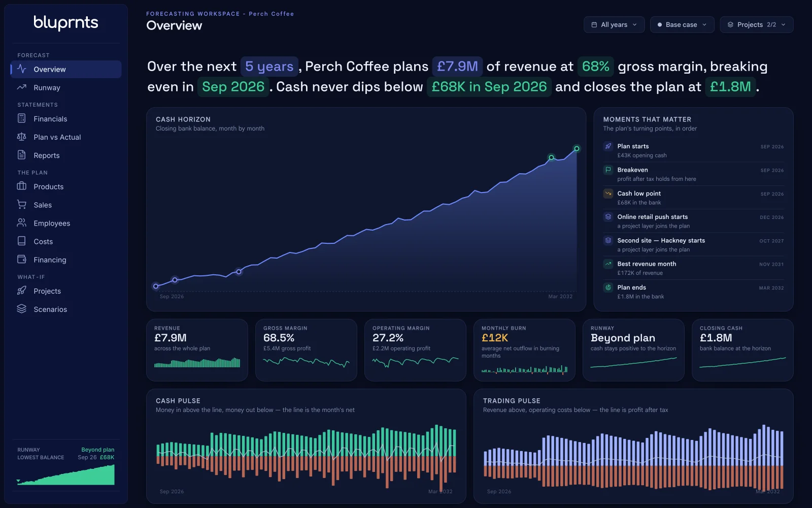Open the Base case scenario dropdown chevron
Viewport: 812px width, 508px height.
(x=704, y=24)
